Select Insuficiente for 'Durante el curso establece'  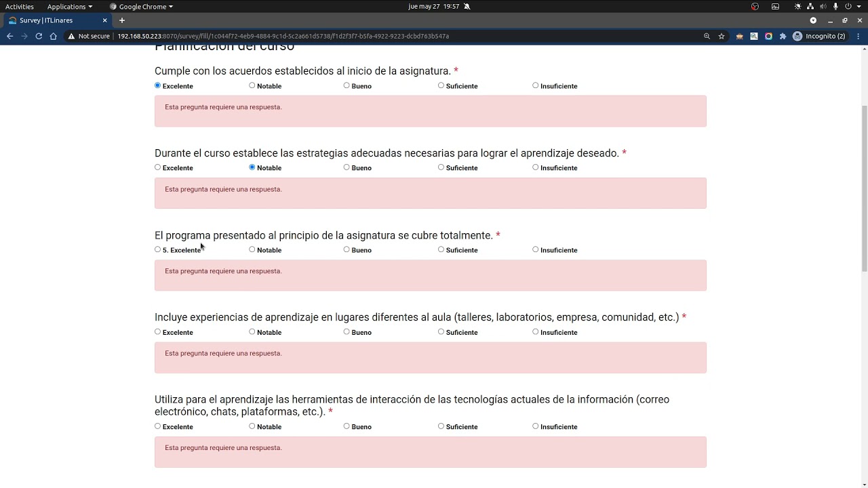(x=536, y=167)
